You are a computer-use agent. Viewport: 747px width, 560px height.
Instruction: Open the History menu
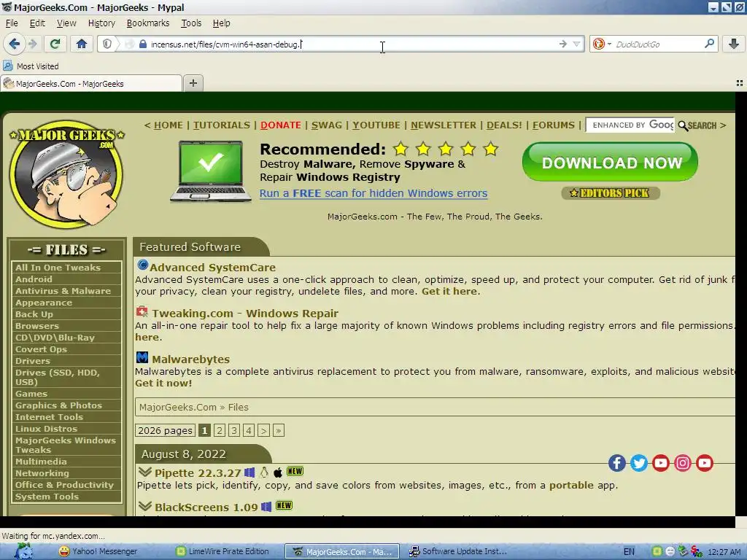click(x=101, y=23)
